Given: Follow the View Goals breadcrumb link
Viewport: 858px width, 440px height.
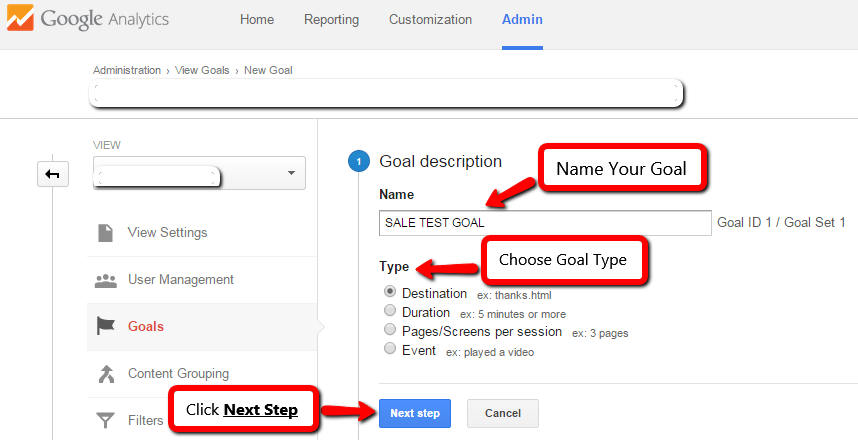Looking at the screenshot, I should pos(202,70).
